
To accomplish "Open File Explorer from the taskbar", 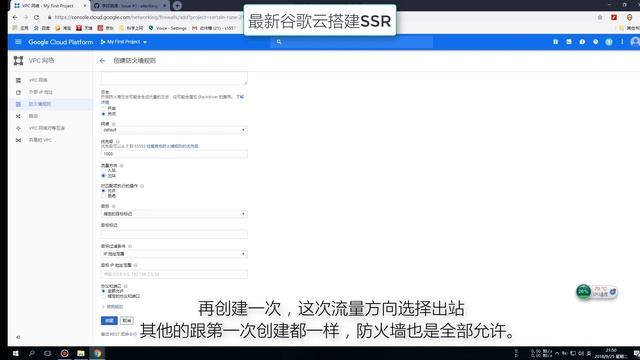I will click(x=81, y=353).
